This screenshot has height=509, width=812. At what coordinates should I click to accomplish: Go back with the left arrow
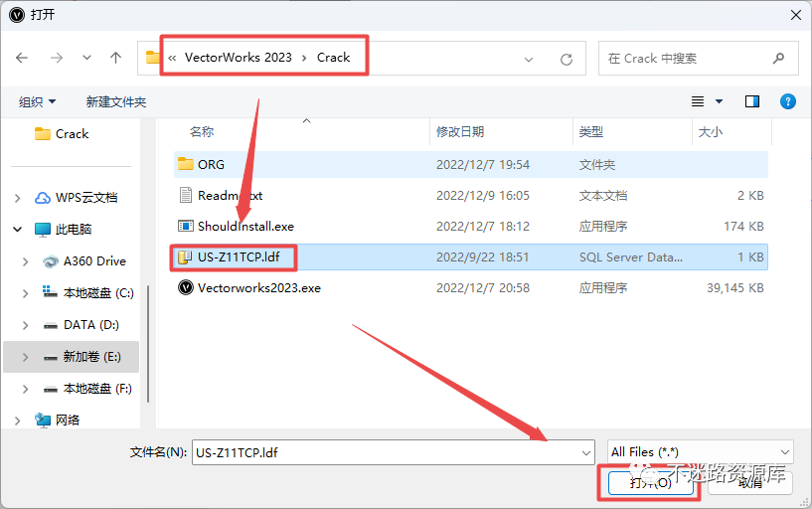22,58
